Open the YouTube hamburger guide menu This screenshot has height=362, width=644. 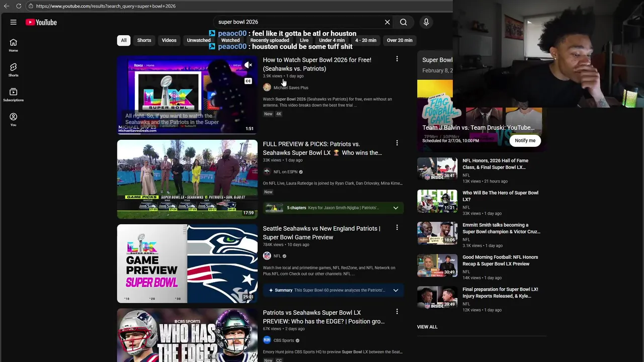14,22
